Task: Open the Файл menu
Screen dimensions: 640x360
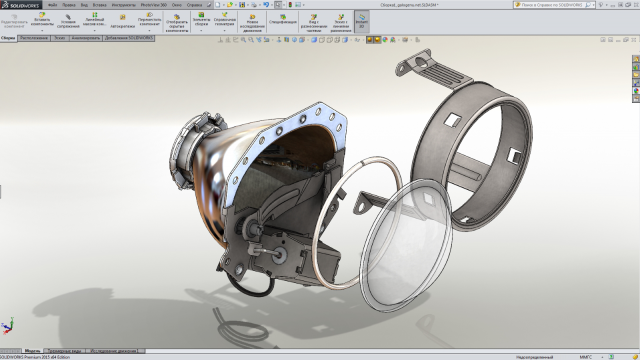Action: tap(52, 5)
